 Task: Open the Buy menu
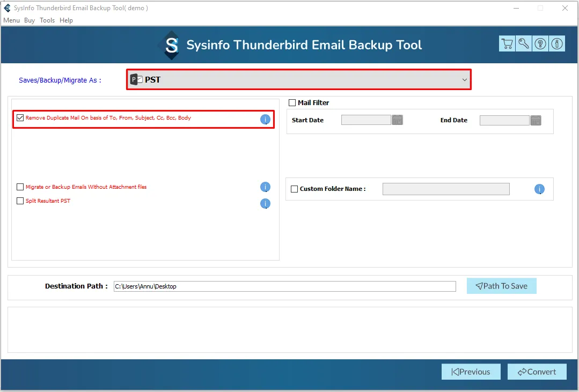point(30,20)
